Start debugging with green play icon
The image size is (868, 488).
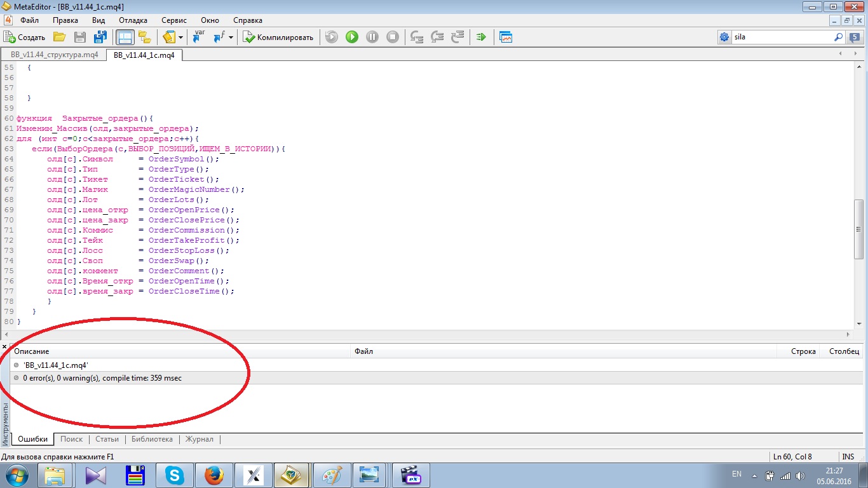pyautogui.click(x=352, y=37)
